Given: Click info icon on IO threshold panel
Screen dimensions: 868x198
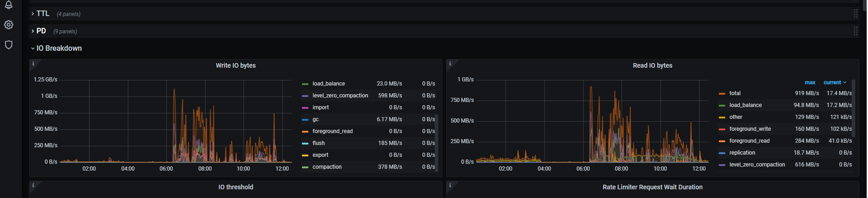Looking at the screenshot, I should [33, 185].
